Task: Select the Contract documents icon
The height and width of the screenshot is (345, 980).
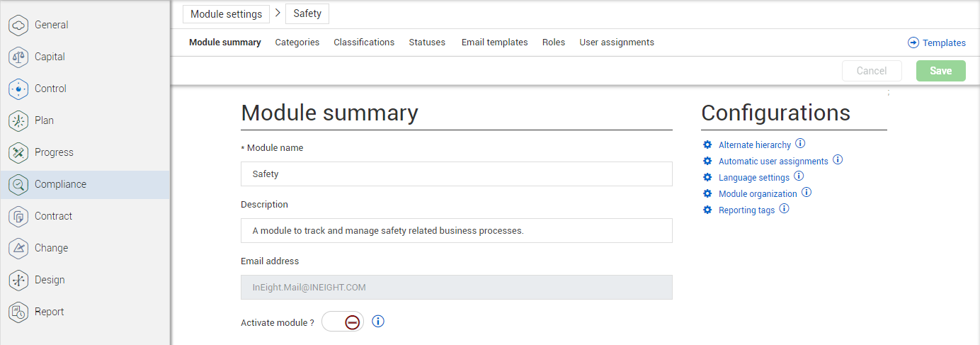Action: [18, 217]
